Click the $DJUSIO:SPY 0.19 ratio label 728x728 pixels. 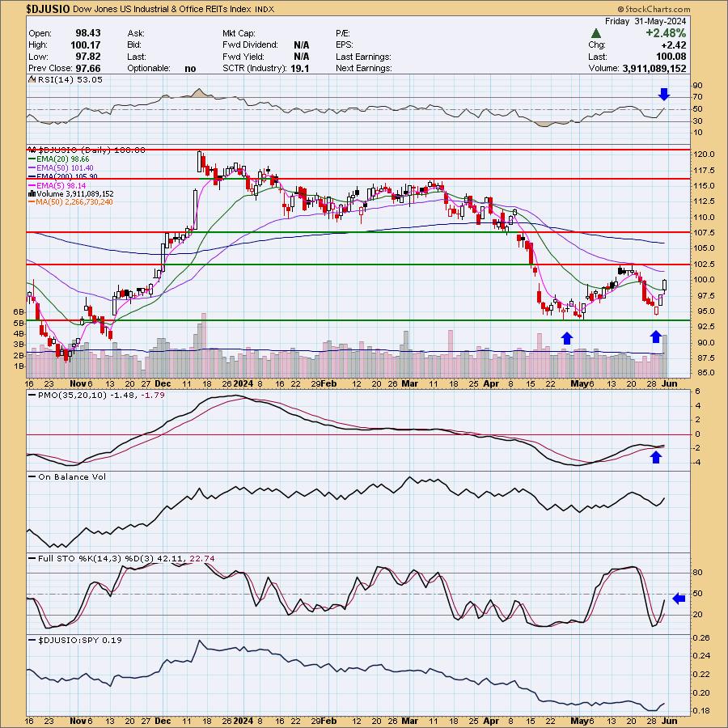click(80, 641)
